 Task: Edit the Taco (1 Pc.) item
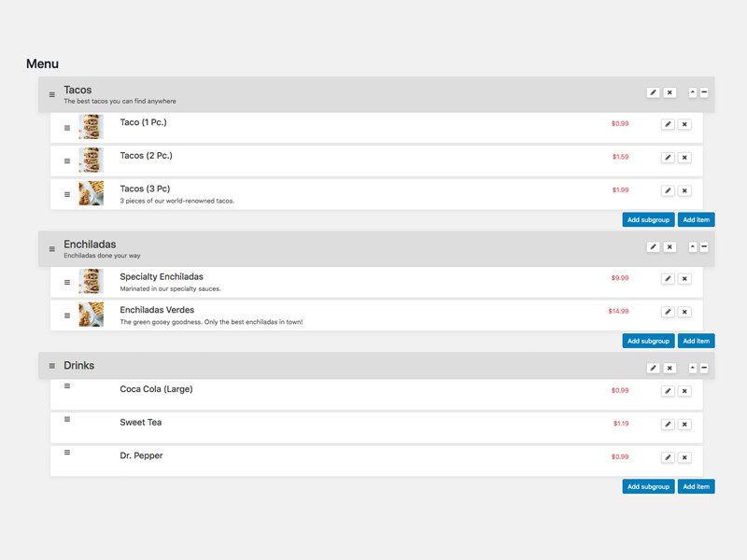point(668,124)
